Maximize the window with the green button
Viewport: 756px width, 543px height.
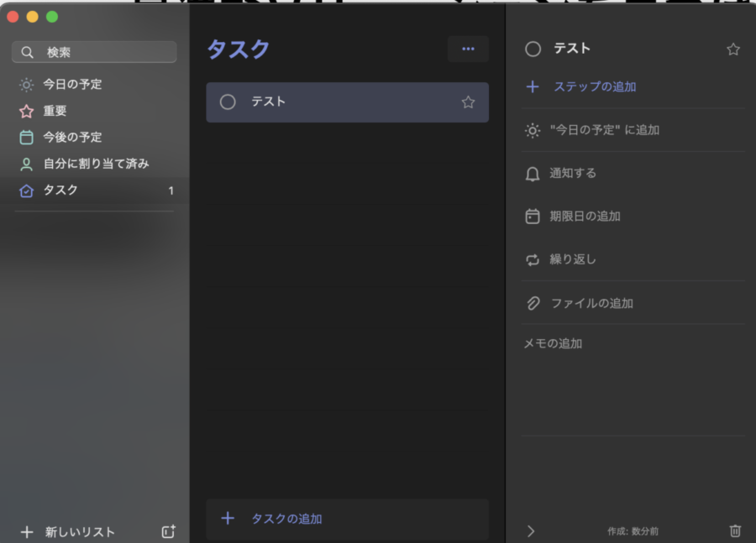[52, 17]
